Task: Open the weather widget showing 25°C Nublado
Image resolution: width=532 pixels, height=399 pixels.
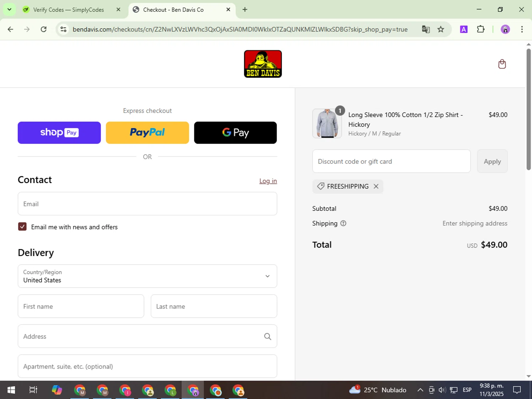Action: tap(378, 390)
